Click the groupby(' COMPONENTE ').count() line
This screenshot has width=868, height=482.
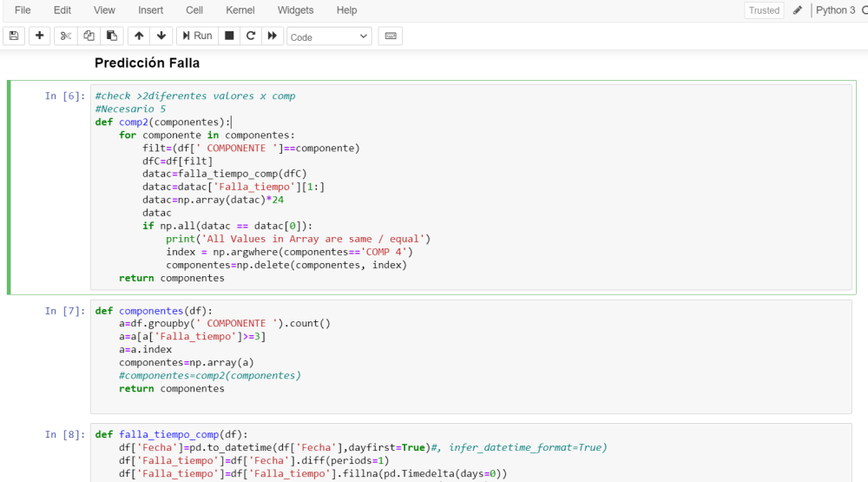click(225, 324)
